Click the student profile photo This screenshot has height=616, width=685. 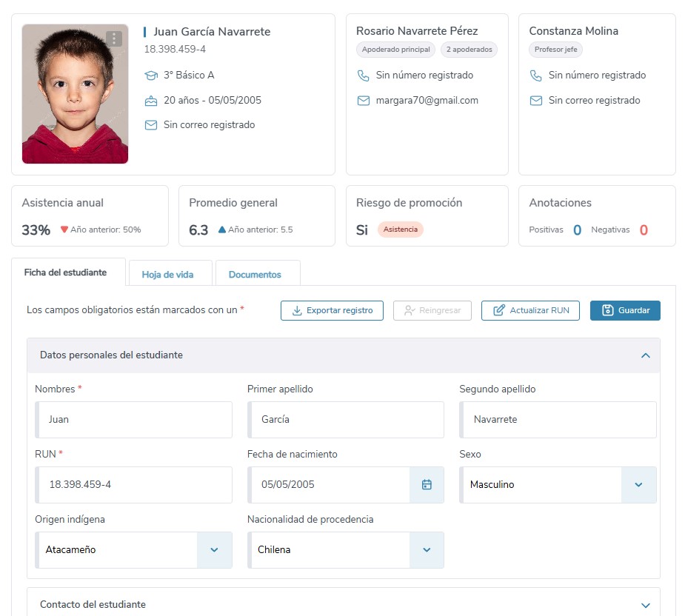[75, 94]
